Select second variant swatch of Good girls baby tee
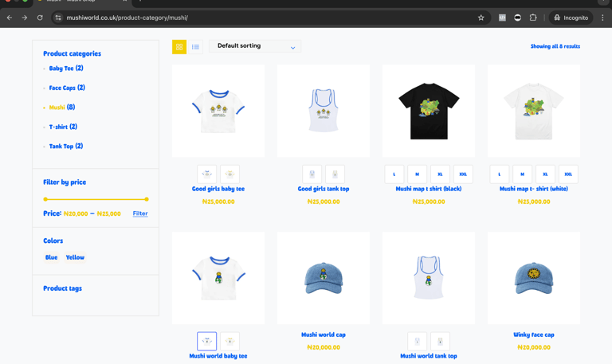 click(x=229, y=174)
